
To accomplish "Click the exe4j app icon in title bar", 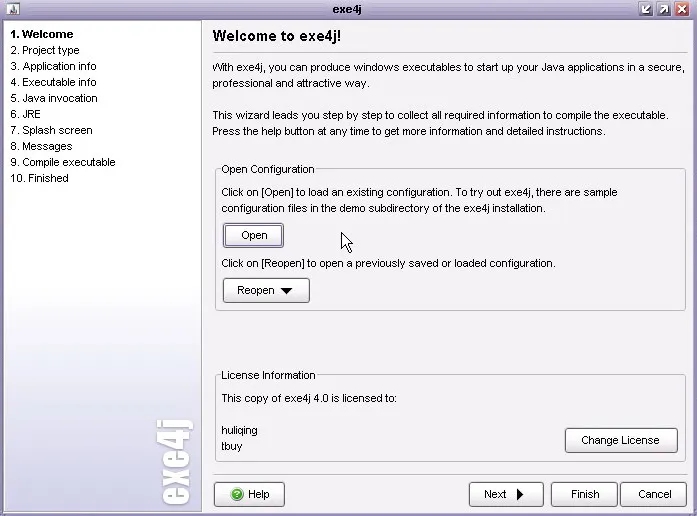I will pyautogui.click(x=13, y=8).
